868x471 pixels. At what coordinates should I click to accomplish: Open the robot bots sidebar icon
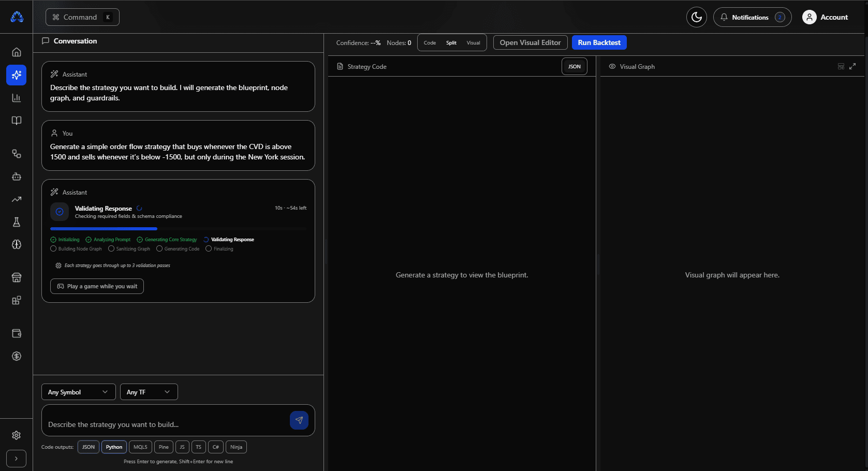tap(17, 176)
